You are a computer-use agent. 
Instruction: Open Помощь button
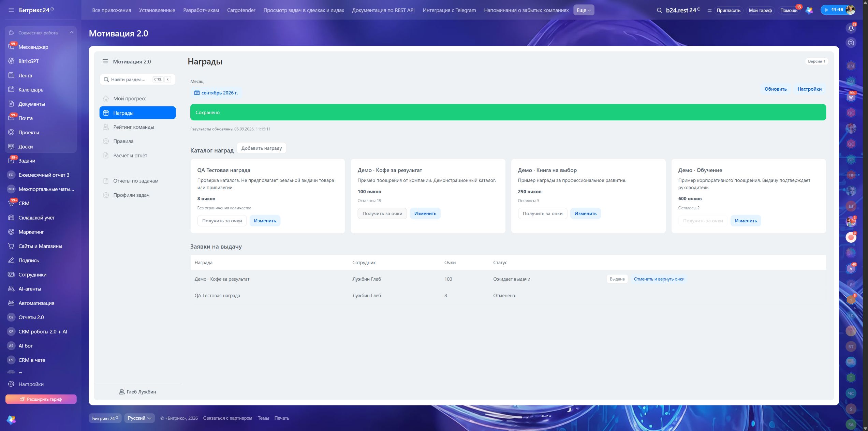(789, 10)
